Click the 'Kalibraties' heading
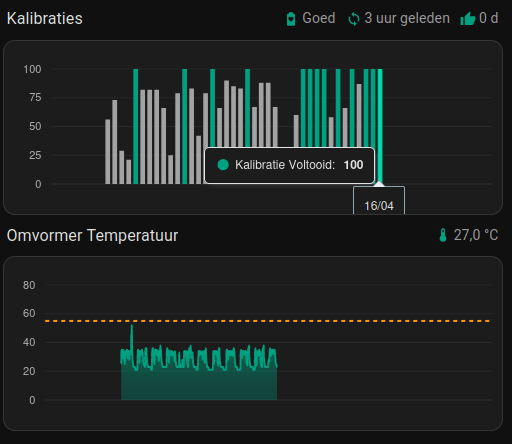Screen dimensions: 512x444 [x=45, y=18]
